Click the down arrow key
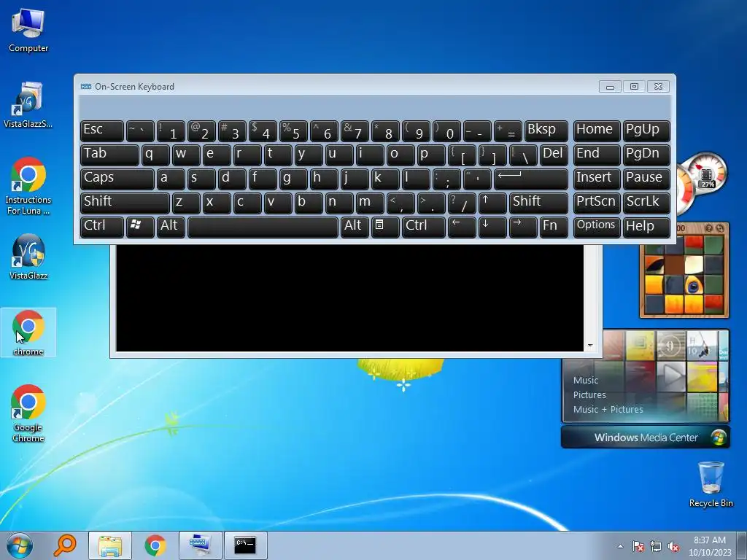The image size is (747, 560). [x=492, y=227]
